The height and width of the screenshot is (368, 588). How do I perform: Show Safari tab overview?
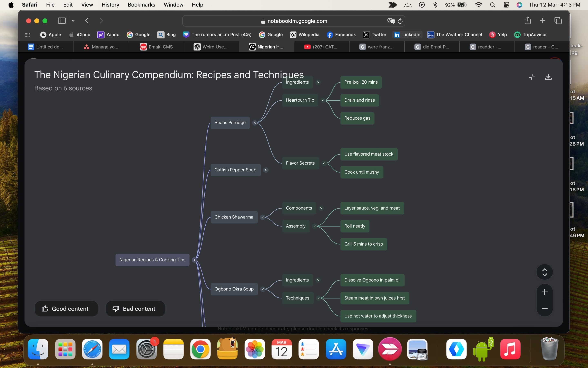point(558,21)
